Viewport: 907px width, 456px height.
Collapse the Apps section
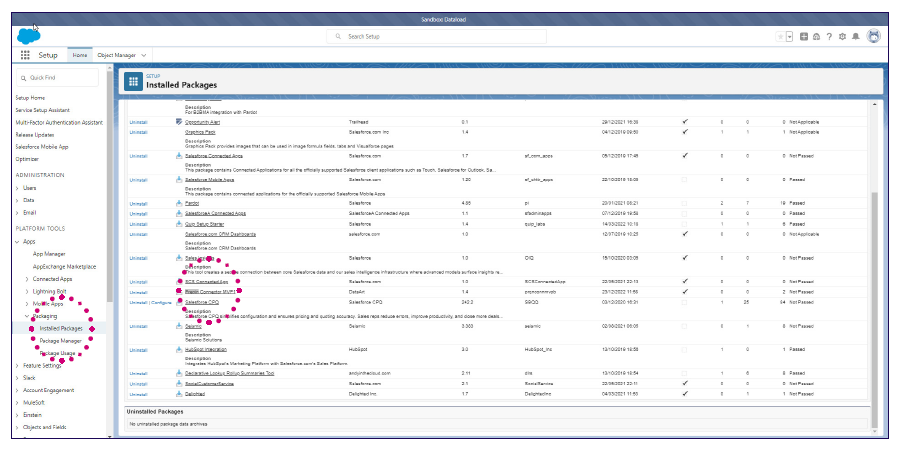coord(17,242)
